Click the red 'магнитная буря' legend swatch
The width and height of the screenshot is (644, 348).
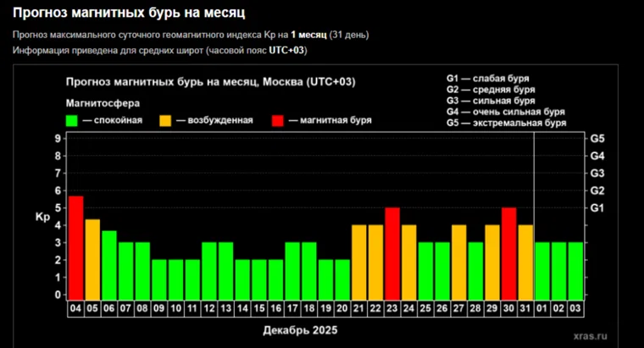(x=279, y=120)
